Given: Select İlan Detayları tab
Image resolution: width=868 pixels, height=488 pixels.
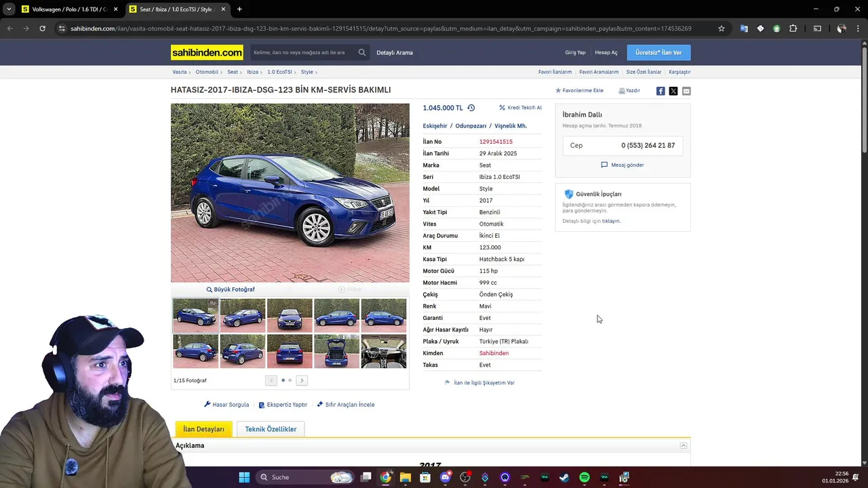Looking at the screenshot, I should coord(203,429).
